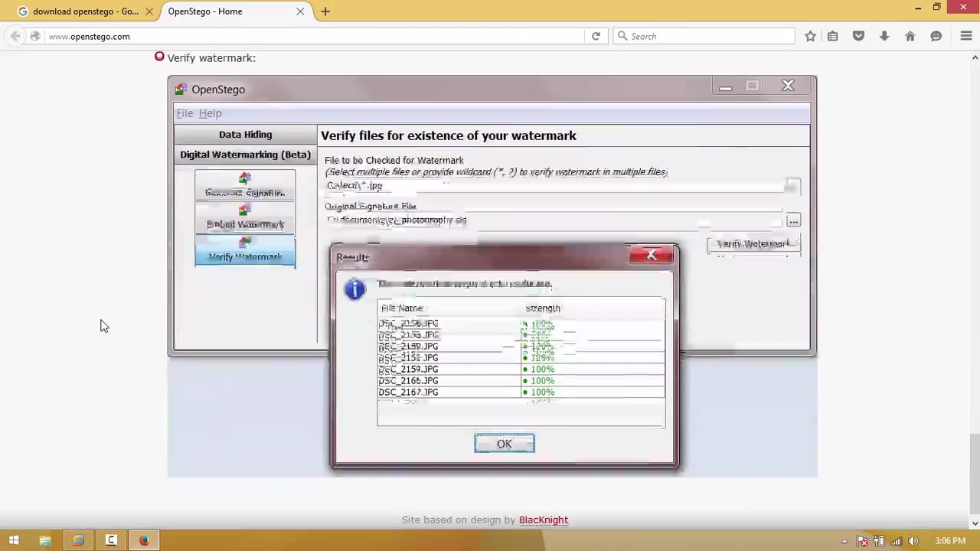Click the Data Hiding section header
Image resolution: width=980 pixels, height=551 pixels.
(245, 135)
